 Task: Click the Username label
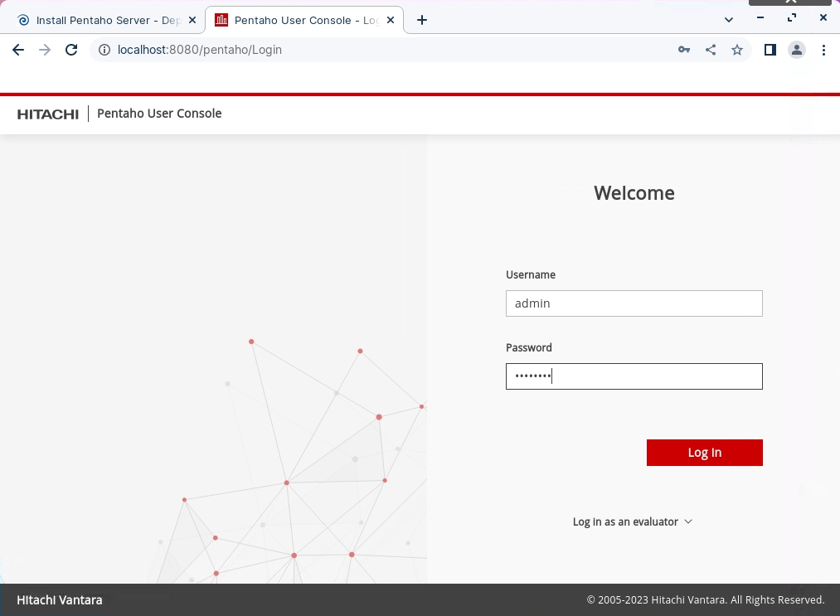531,274
